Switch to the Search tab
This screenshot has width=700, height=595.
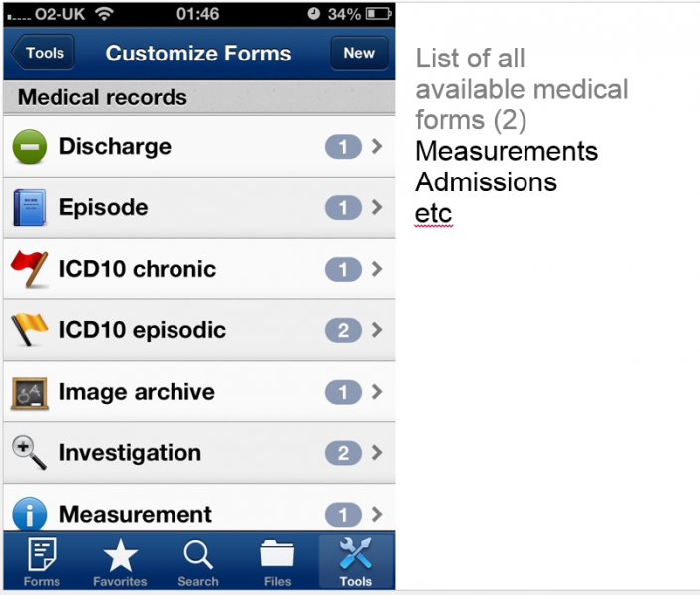tap(198, 562)
